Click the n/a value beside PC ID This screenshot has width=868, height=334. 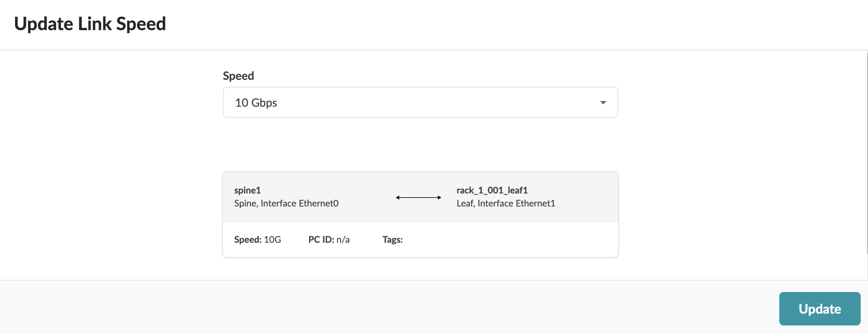tap(343, 240)
